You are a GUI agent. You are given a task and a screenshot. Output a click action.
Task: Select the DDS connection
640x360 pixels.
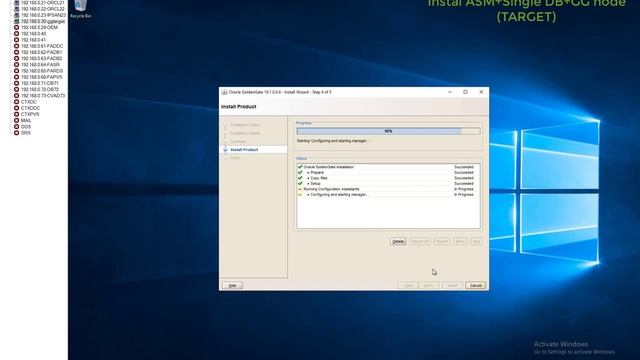click(26, 127)
